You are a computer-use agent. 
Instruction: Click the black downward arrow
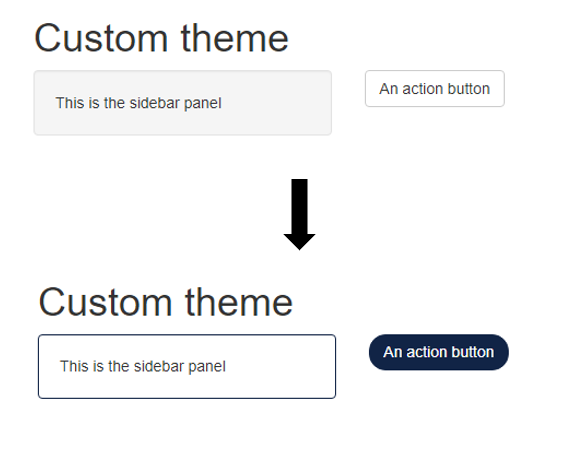[x=300, y=214]
